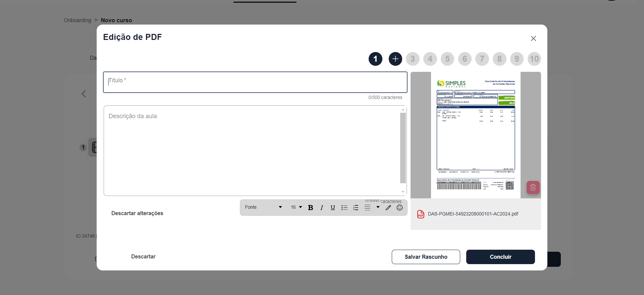Image resolution: width=644 pixels, height=295 pixels.
Task: Select step 1 in the stepper
Action: [x=375, y=59]
